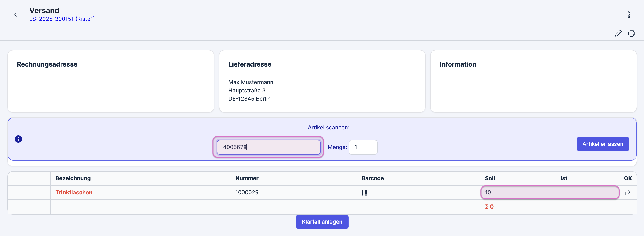Click the Menge quantity field
644x236 pixels.
click(363, 147)
